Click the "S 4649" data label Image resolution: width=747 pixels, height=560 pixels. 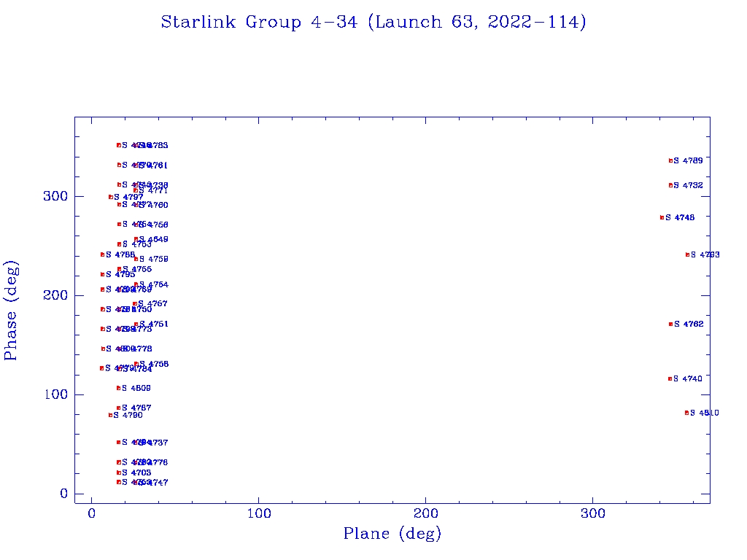153,239
